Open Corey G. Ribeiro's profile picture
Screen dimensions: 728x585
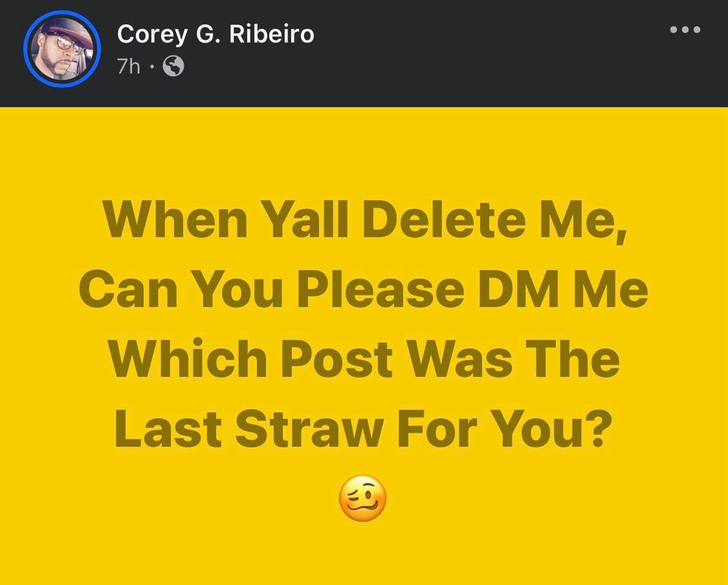(x=61, y=50)
